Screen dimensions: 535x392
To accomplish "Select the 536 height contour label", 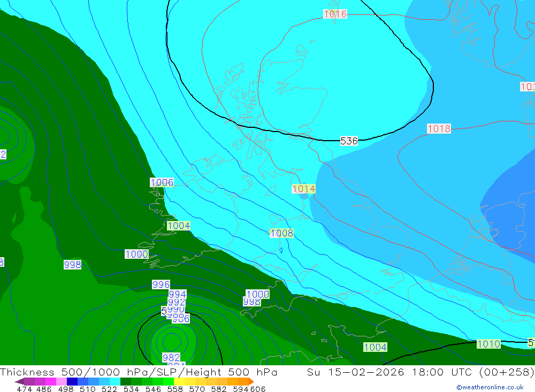I will (349, 141).
